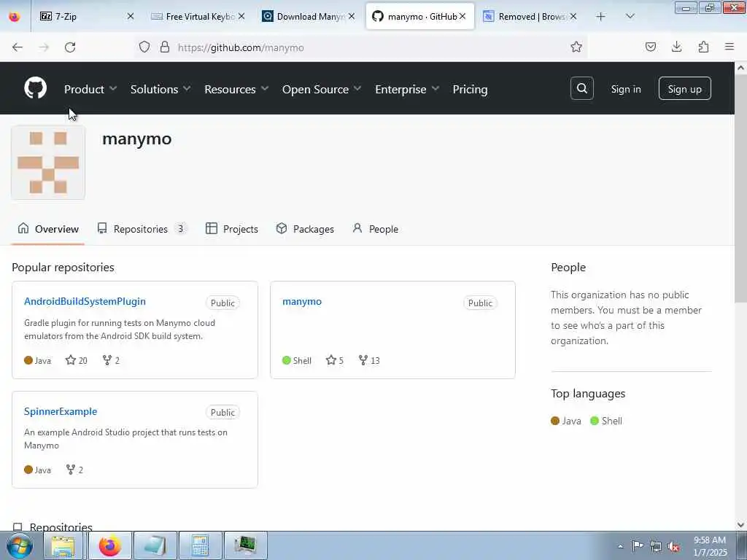This screenshot has width=747, height=560.
Task: Open the GitHub search icon button
Action: tap(581, 88)
